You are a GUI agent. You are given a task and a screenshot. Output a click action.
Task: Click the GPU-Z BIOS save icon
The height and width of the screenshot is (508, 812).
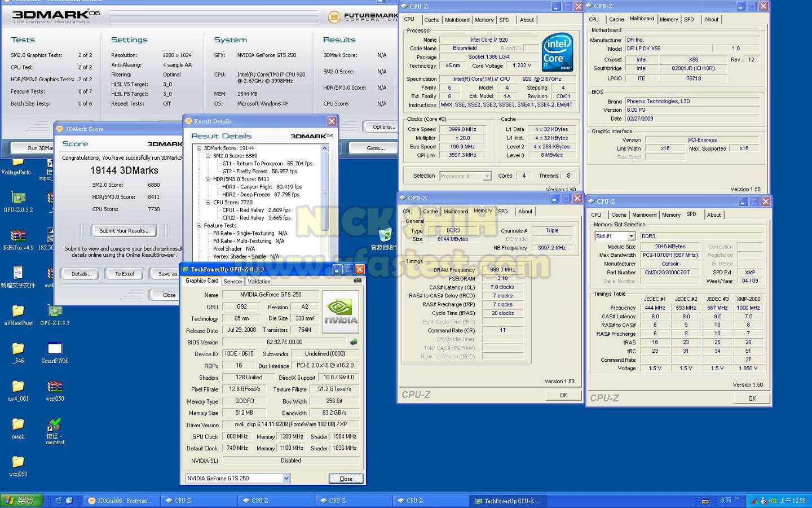354,342
